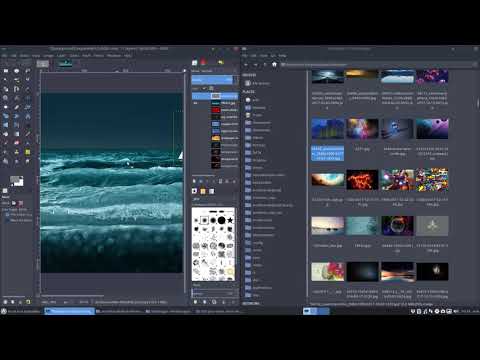Select the star-shaped brush in Brushes grid
This screenshot has height=360, width=480.
[x=230, y=220]
